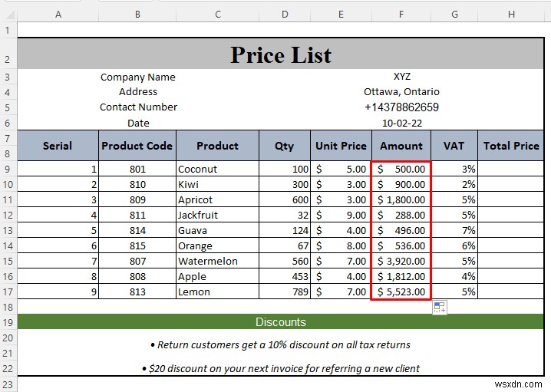Select column B header

point(137,15)
